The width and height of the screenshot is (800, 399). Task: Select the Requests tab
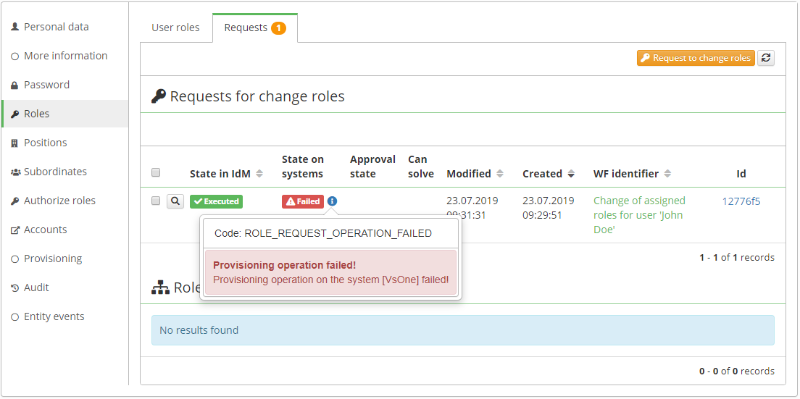click(255, 28)
